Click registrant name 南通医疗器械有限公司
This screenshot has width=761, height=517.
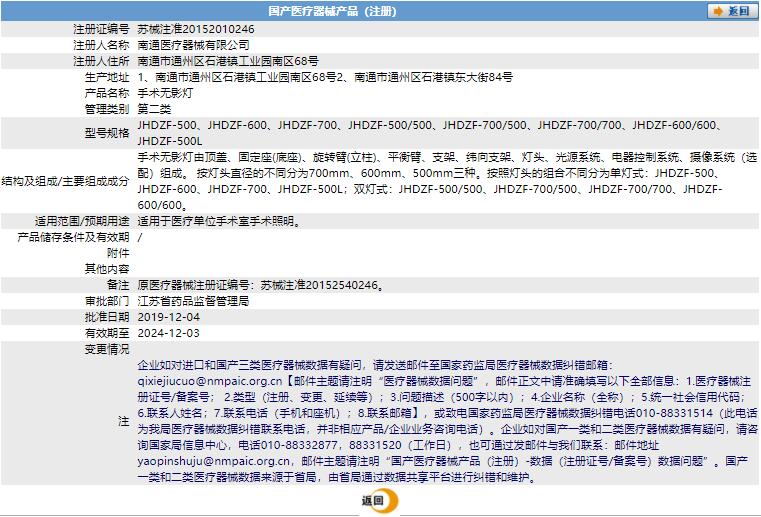[193, 45]
